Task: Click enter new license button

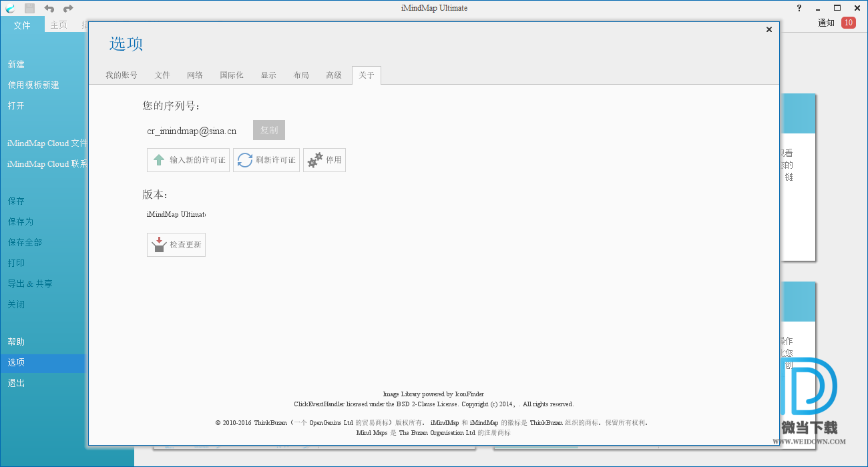Action: (188, 160)
